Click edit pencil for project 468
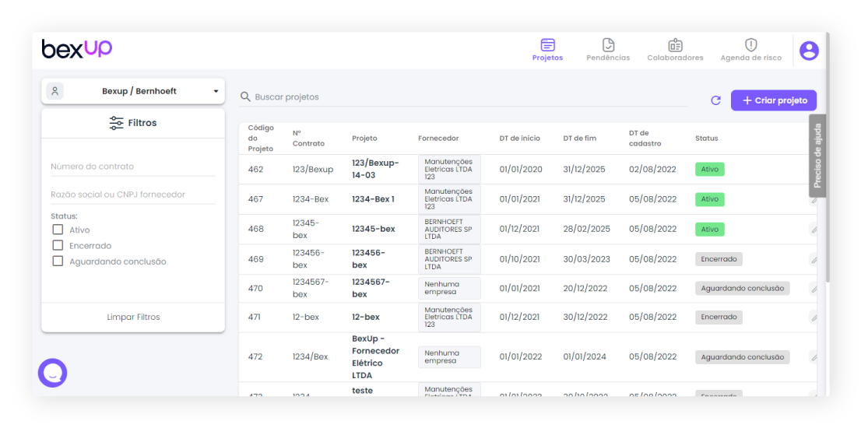The height and width of the screenshot is (435, 868). coord(814,229)
